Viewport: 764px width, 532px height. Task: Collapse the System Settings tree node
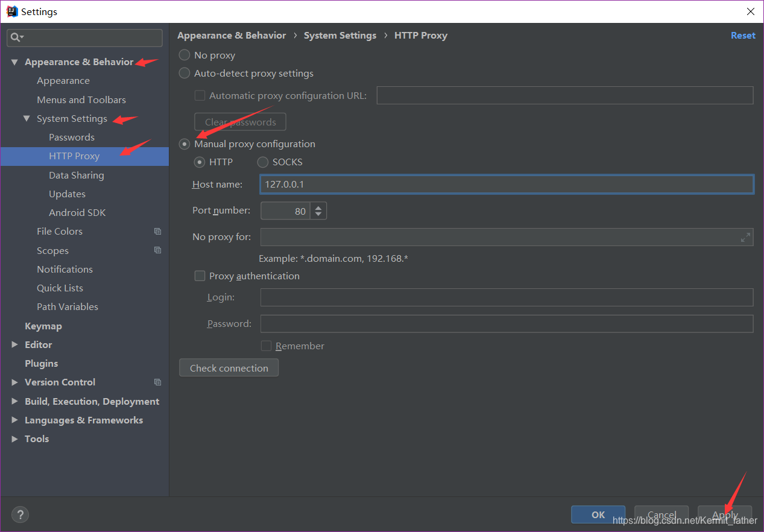[x=27, y=119]
